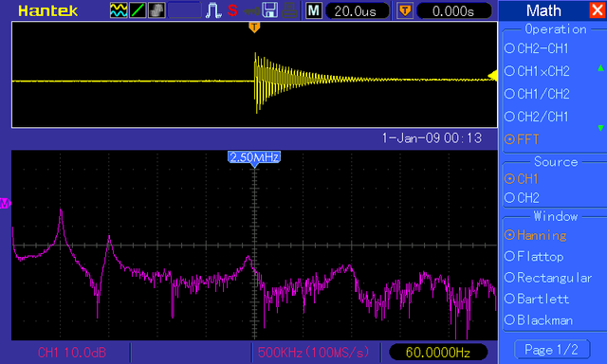The image size is (607, 364).
Task: Click the 1-Jan-09 00:13 timestamp
Action: click(x=432, y=138)
